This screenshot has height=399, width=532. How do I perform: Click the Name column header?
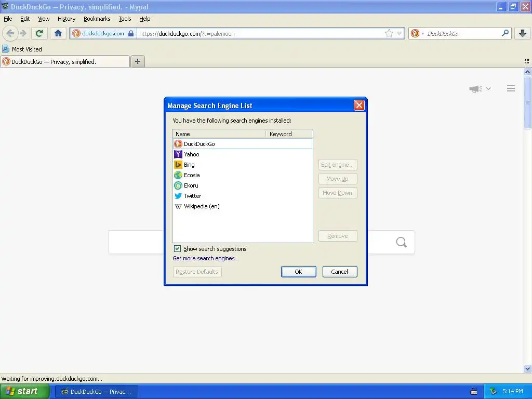[219, 134]
